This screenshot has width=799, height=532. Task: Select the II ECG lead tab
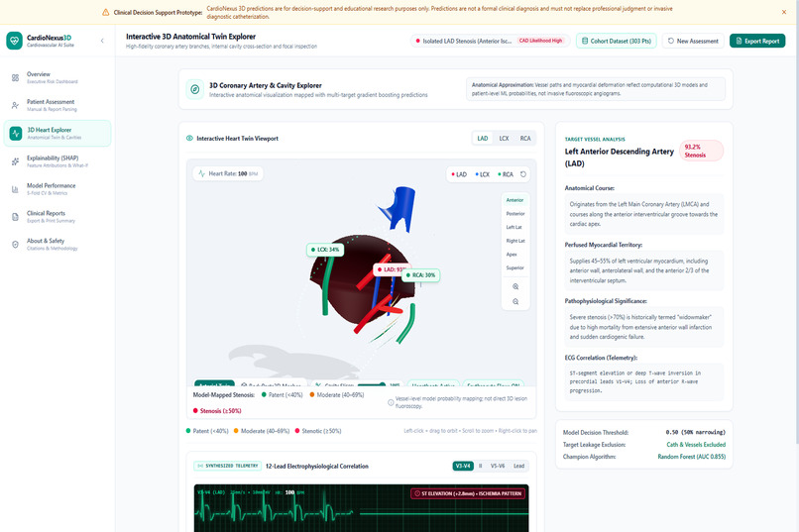[480, 466]
